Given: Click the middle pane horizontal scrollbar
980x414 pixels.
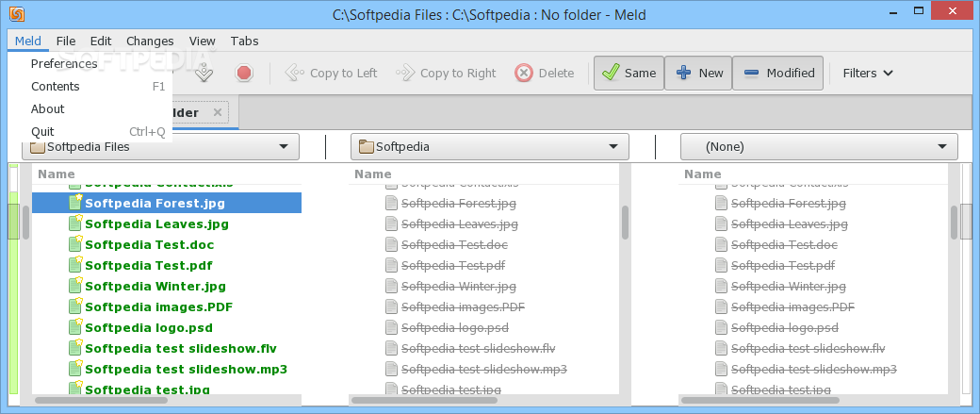Looking at the screenshot, I should [424, 400].
